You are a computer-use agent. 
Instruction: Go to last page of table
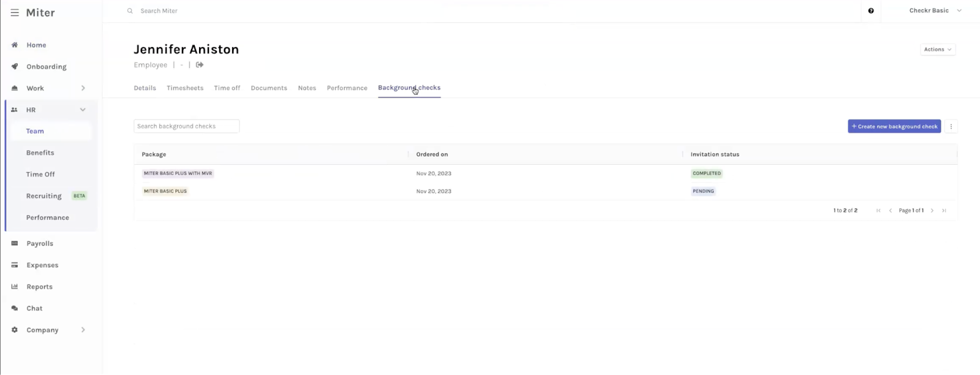(x=944, y=211)
